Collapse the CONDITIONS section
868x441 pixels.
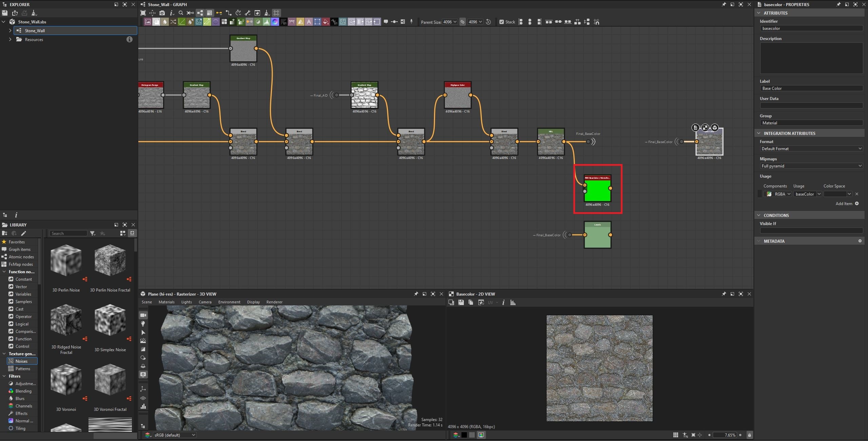(759, 215)
